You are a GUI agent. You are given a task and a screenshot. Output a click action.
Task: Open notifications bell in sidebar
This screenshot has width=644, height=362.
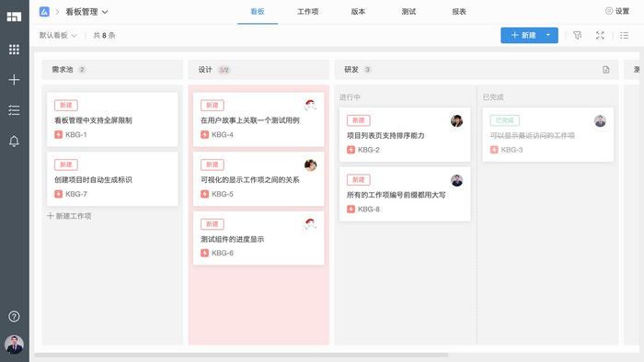pyautogui.click(x=14, y=141)
